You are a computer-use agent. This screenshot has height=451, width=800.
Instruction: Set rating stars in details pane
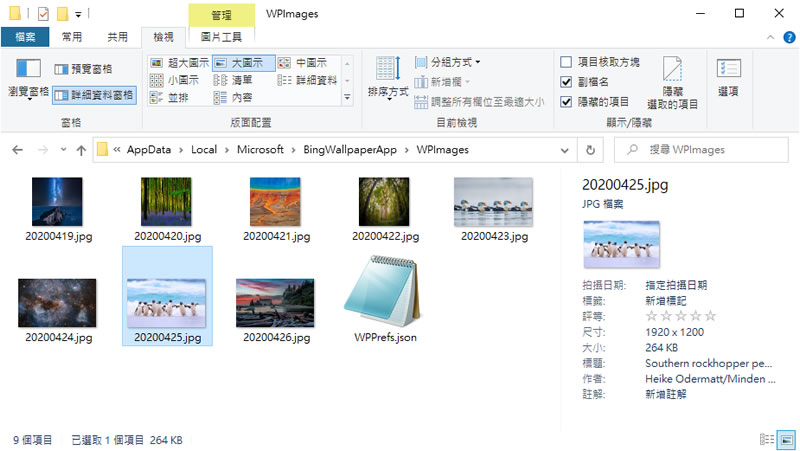(680, 316)
